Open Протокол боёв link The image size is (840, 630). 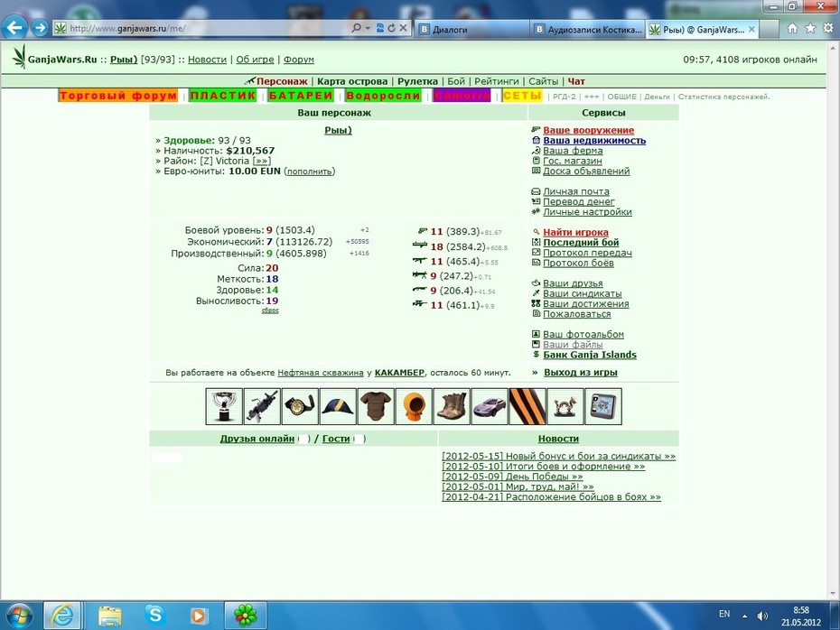[x=578, y=263]
